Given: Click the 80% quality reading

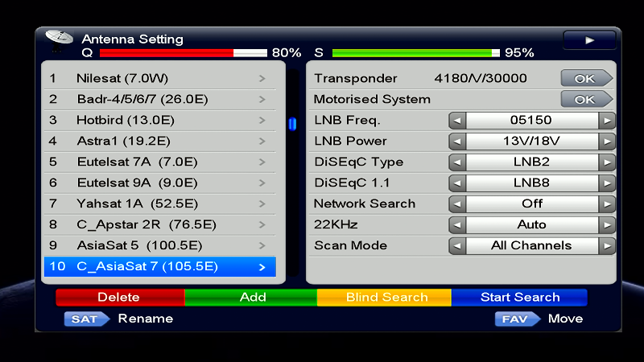Looking at the screenshot, I should click(287, 53).
